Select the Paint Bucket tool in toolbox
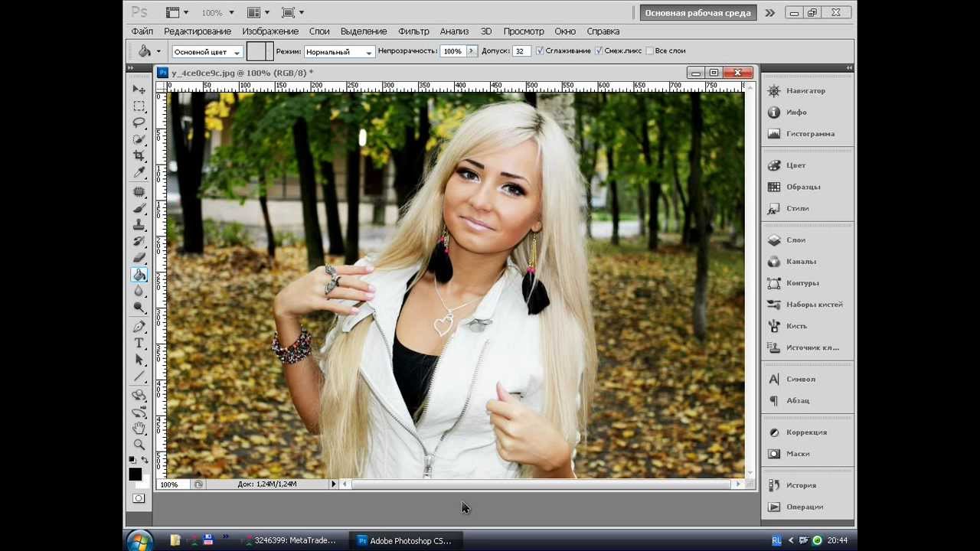This screenshot has height=551, width=980. click(139, 275)
